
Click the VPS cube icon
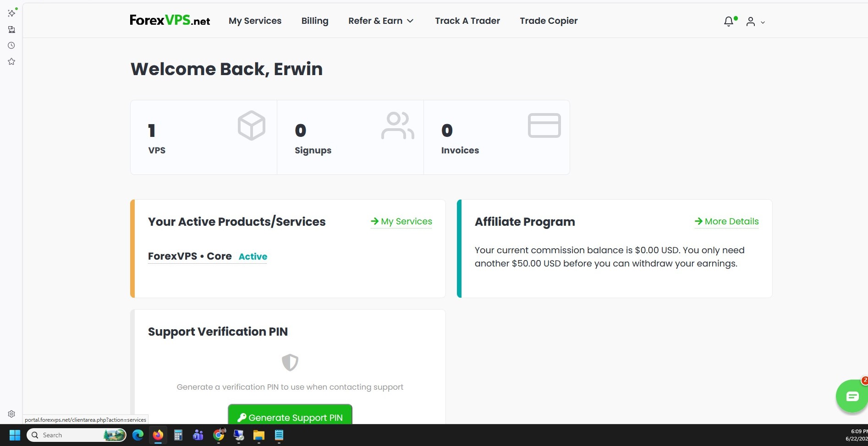pyautogui.click(x=251, y=125)
